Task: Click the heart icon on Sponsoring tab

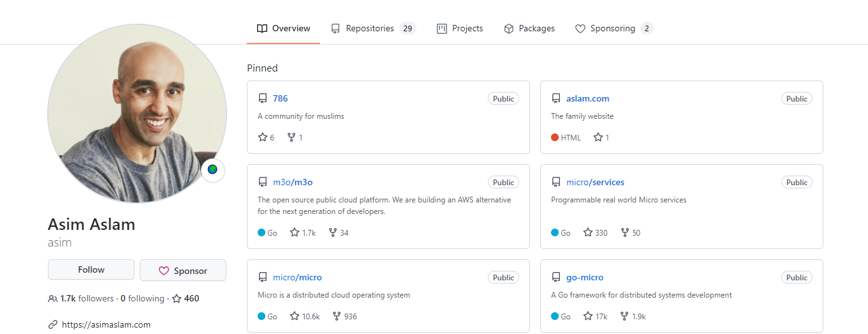Action: (x=580, y=29)
